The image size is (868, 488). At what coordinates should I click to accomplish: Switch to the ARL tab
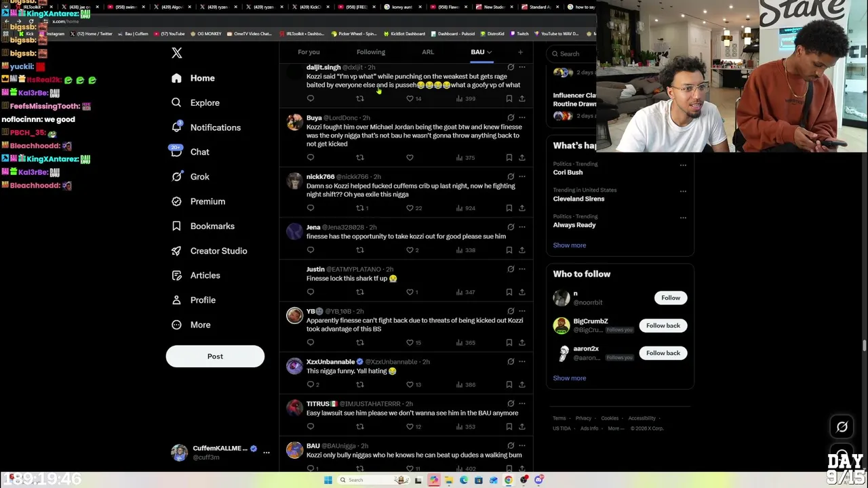click(428, 52)
